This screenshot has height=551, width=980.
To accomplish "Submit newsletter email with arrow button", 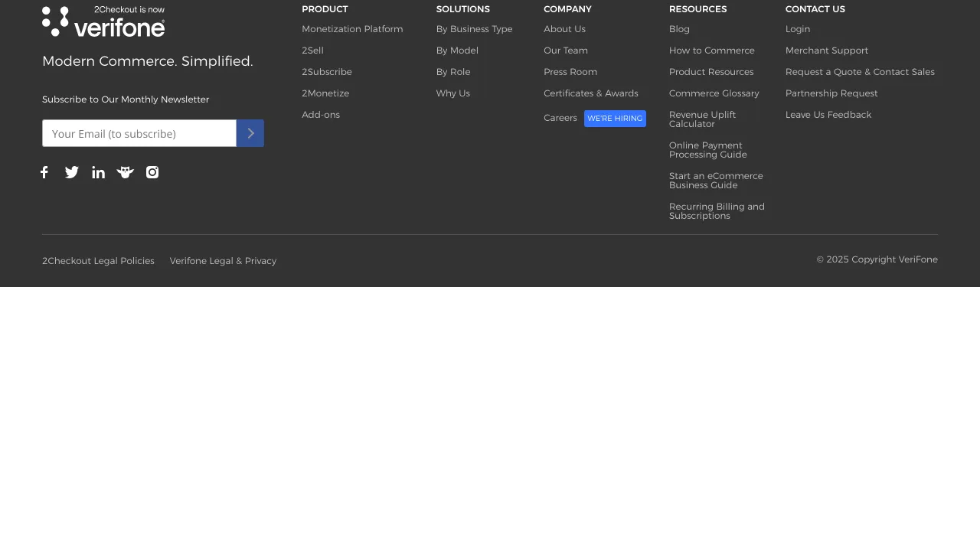I will pyautogui.click(x=250, y=133).
